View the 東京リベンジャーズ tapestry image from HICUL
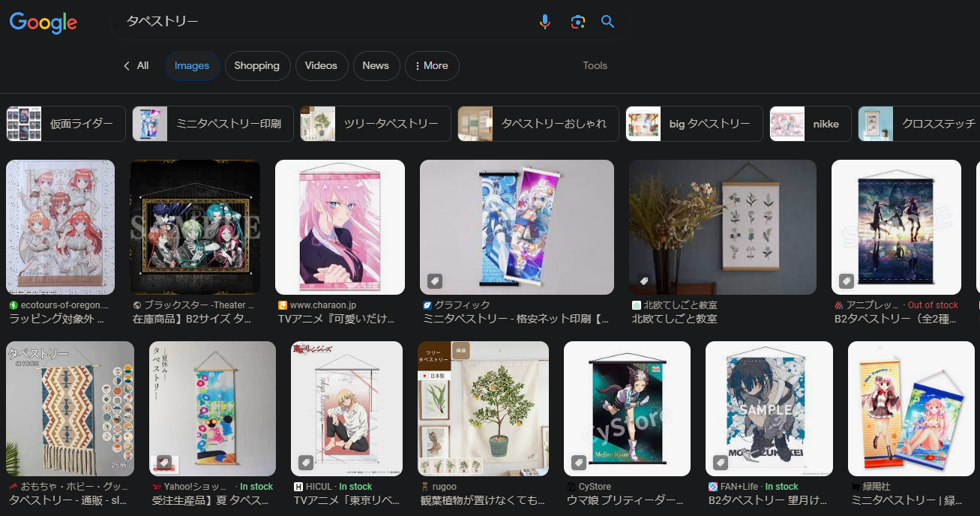This screenshot has width=980, height=516. point(347,409)
